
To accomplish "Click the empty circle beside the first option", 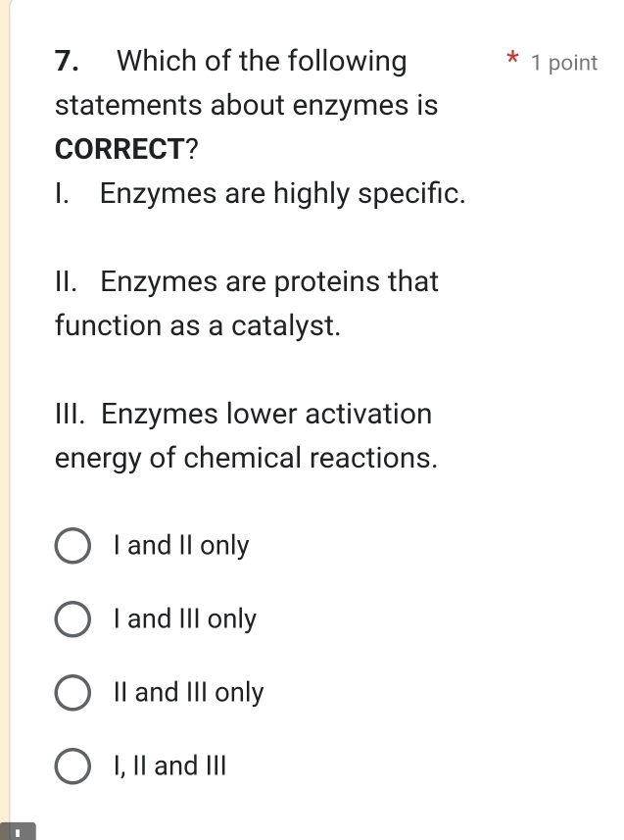I will [x=72, y=546].
